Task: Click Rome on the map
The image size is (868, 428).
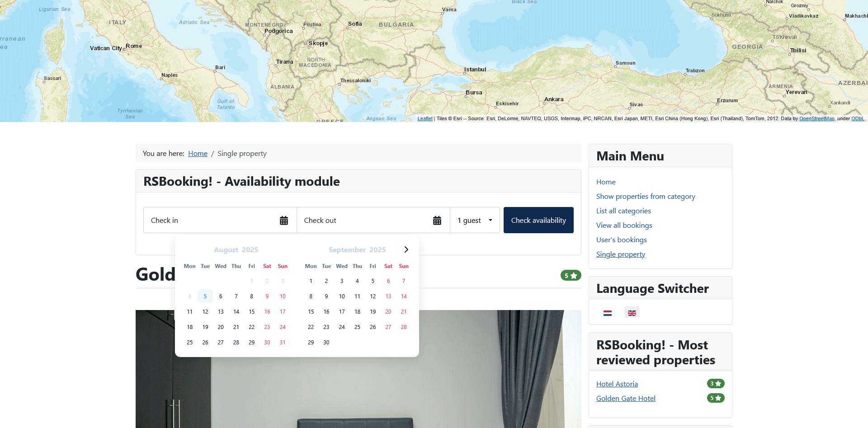Action: (x=134, y=46)
